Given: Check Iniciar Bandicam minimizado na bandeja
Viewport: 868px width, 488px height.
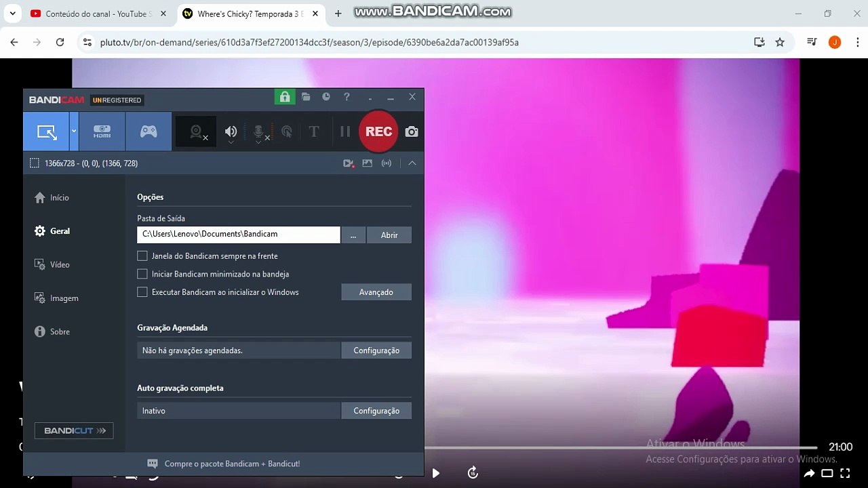Looking at the screenshot, I should click(142, 274).
